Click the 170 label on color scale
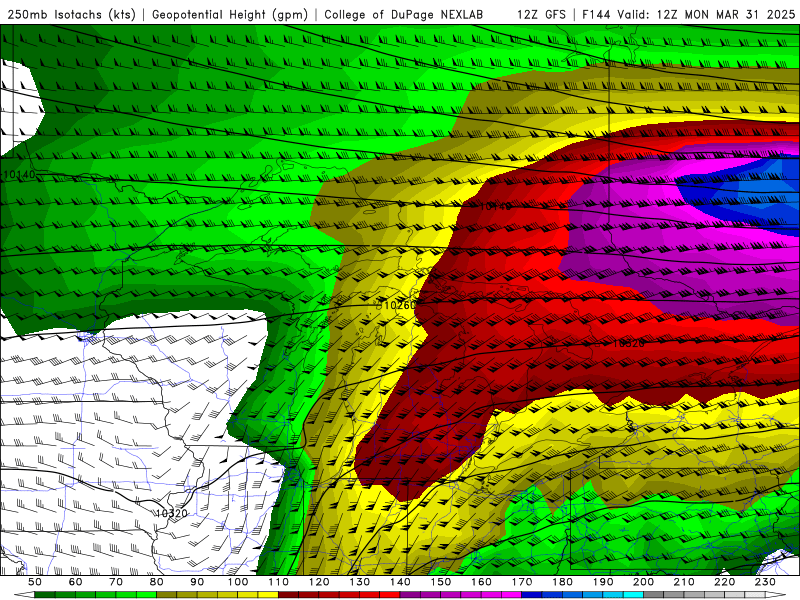800x600 pixels. pos(522,582)
